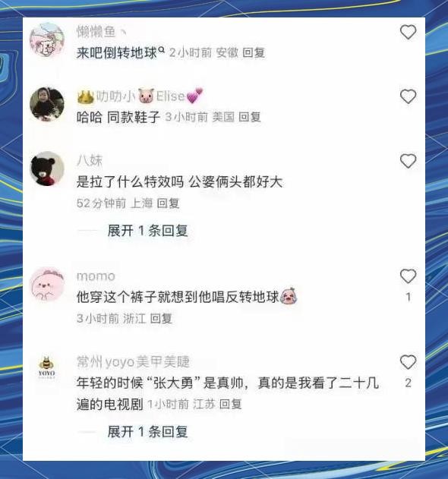
Task: Open 八妹's black bear avatar
Action: pos(47,169)
